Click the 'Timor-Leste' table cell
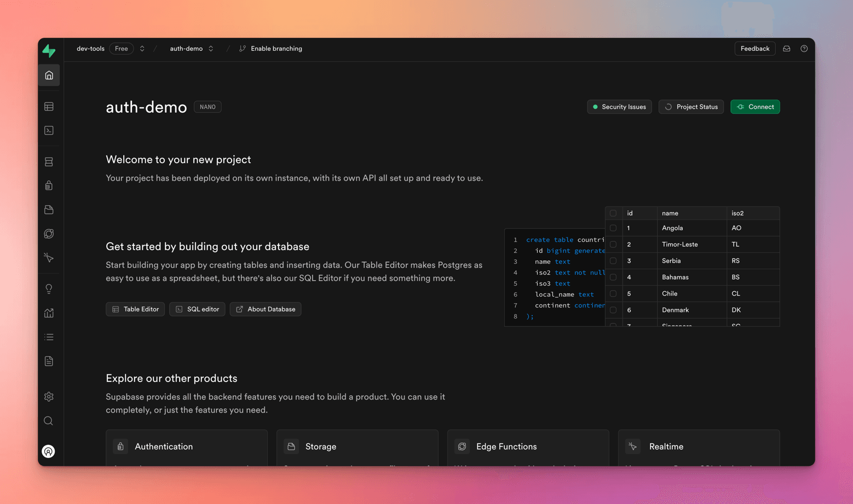This screenshot has height=504, width=853. 692,245
